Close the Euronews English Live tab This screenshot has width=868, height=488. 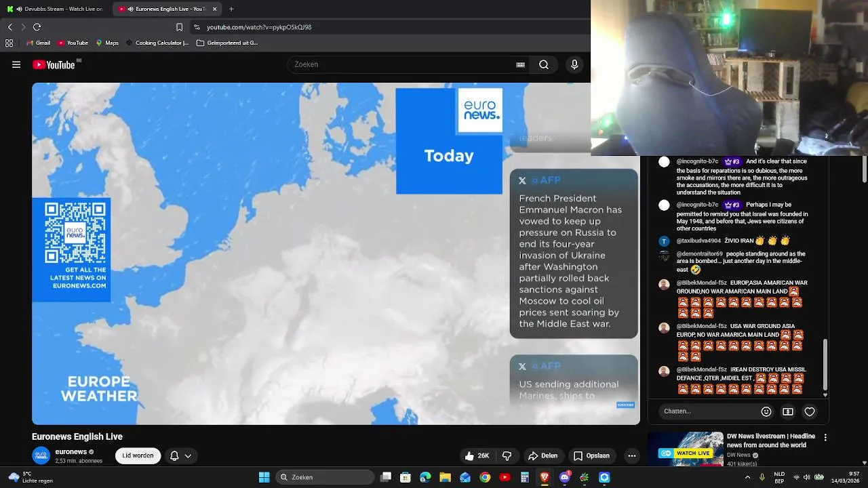pyautogui.click(x=214, y=9)
